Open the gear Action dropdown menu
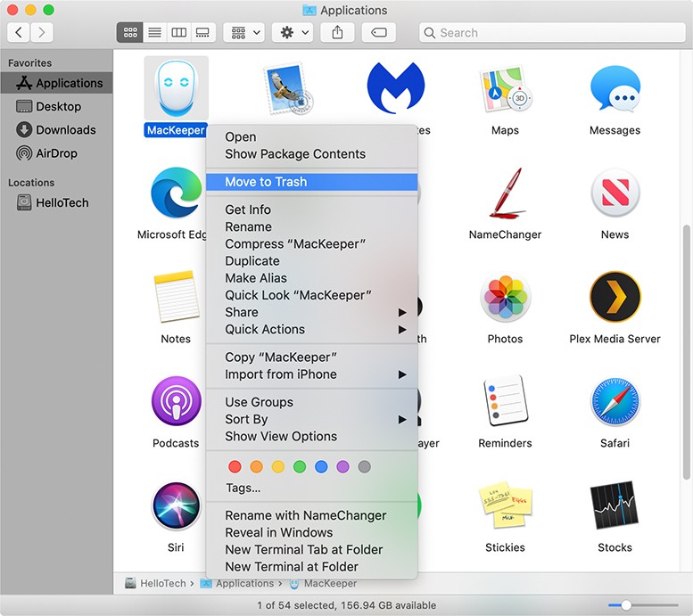Screen dimensions: 693x616 pos(293,32)
